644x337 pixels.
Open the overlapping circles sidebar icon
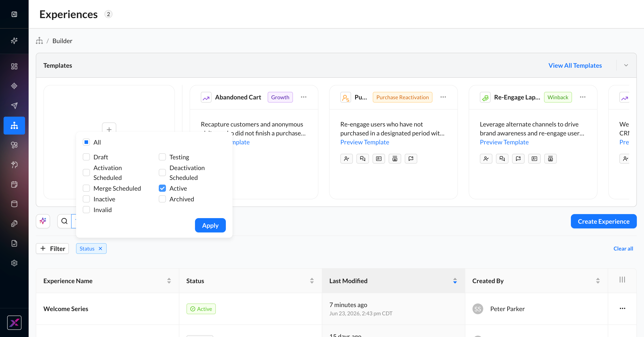click(x=14, y=145)
